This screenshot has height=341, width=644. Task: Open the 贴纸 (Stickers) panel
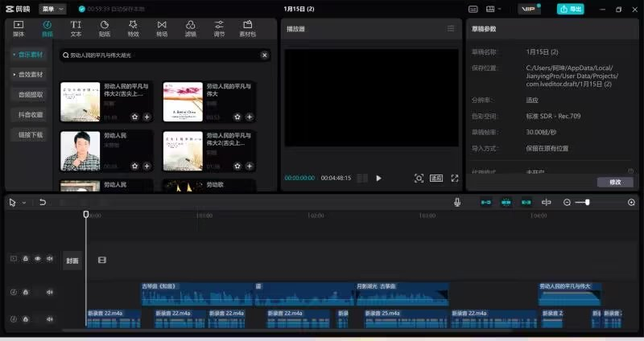click(104, 29)
